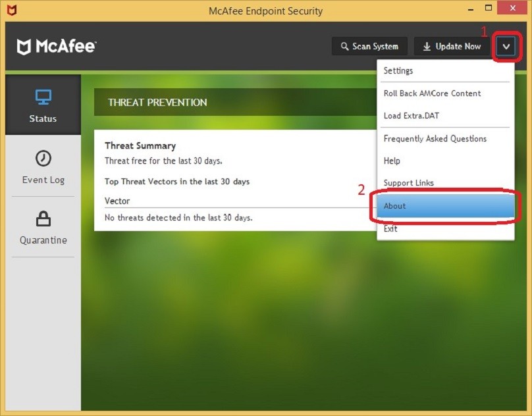532x416 pixels.
Task: Click the magnifier icon on Scan System
Action: (x=344, y=47)
